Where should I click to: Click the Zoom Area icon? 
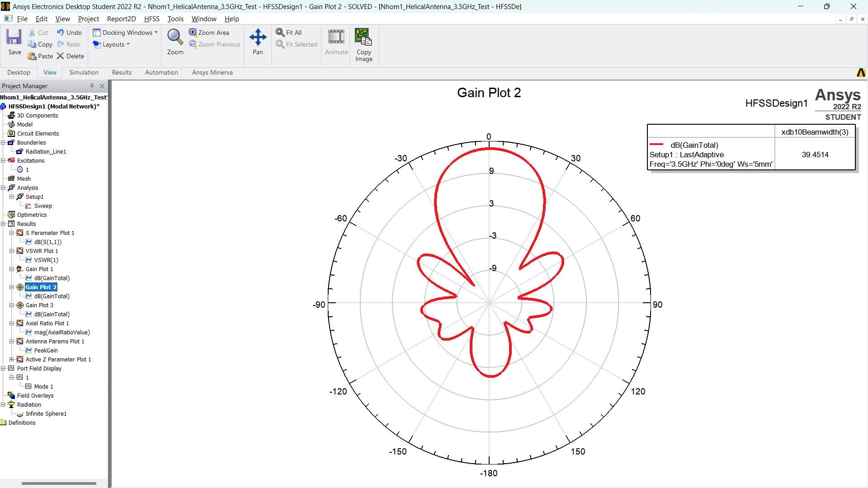coord(193,33)
